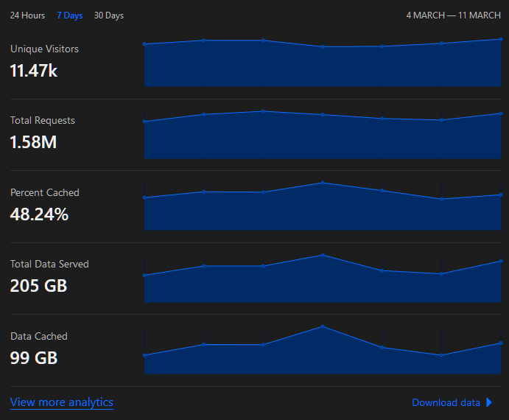The image size is (509, 420).
Task: Click the 11.47k unique visitors value
Action: [x=34, y=71]
